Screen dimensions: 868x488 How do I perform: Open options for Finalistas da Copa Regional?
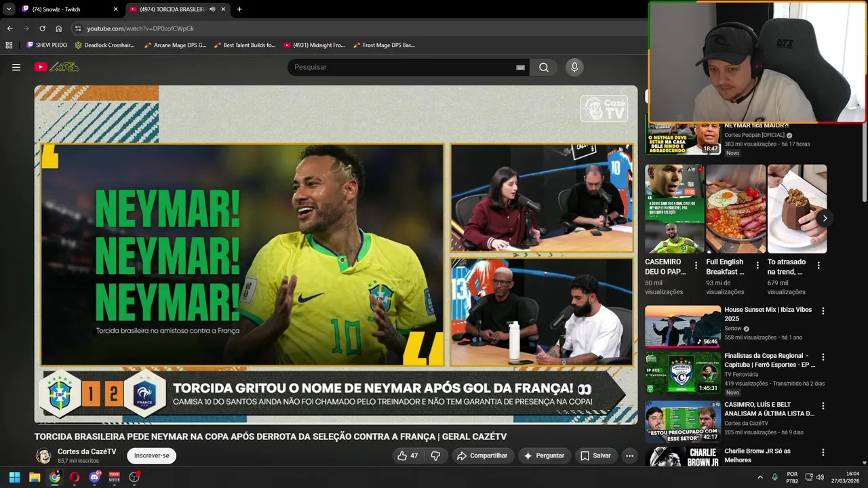coord(823,357)
